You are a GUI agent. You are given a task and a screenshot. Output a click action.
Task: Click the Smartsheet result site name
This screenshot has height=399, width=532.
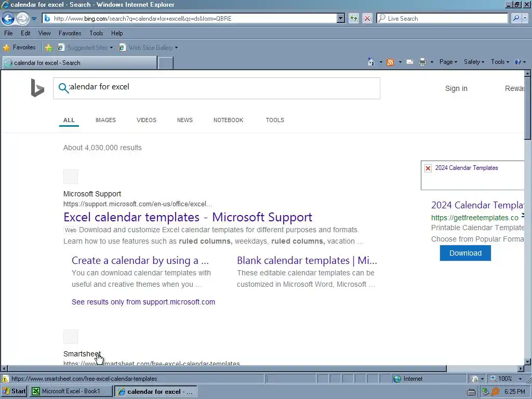point(82,354)
